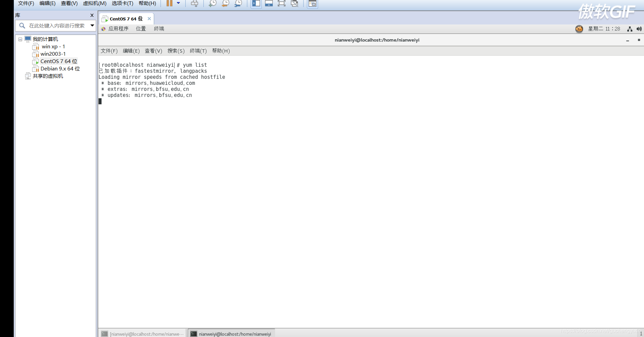The width and height of the screenshot is (644, 337).
Task: Open the clock showing 星期二 11:28
Action: tap(604, 29)
